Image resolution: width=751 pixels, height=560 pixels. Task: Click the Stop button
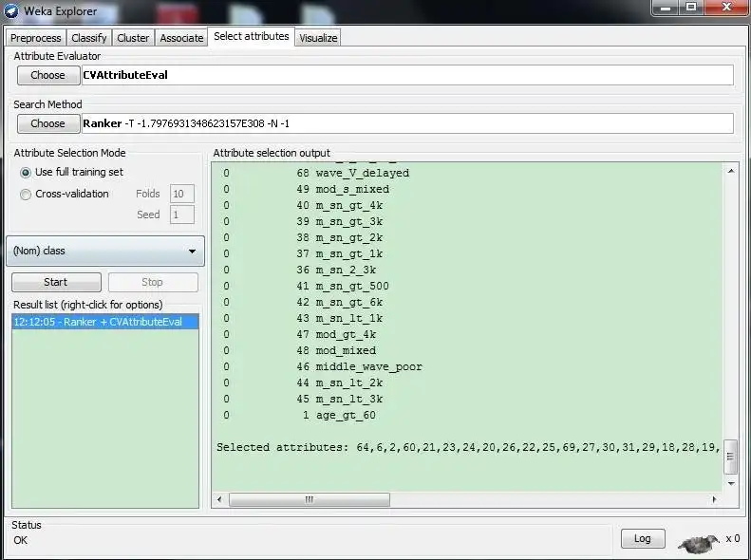pos(153,283)
